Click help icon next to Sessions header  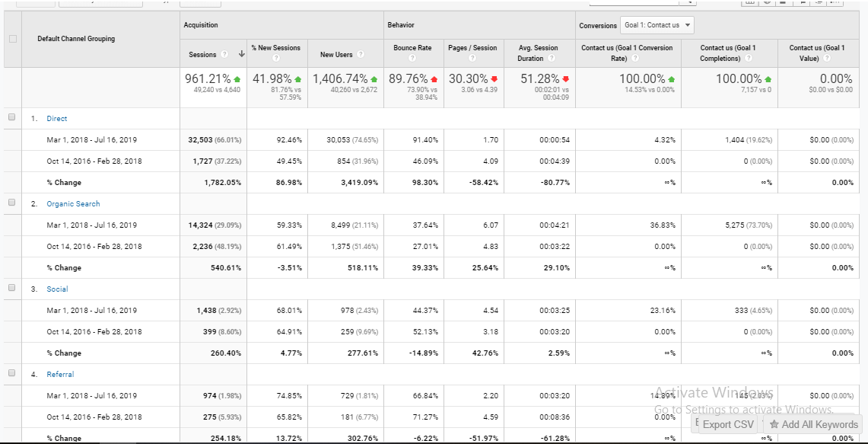point(224,54)
